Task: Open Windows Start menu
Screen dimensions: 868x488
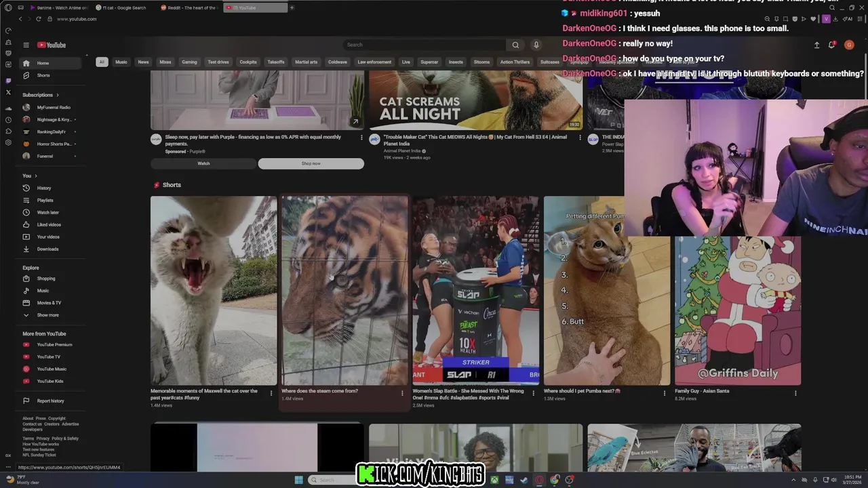Action: pos(298,480)
